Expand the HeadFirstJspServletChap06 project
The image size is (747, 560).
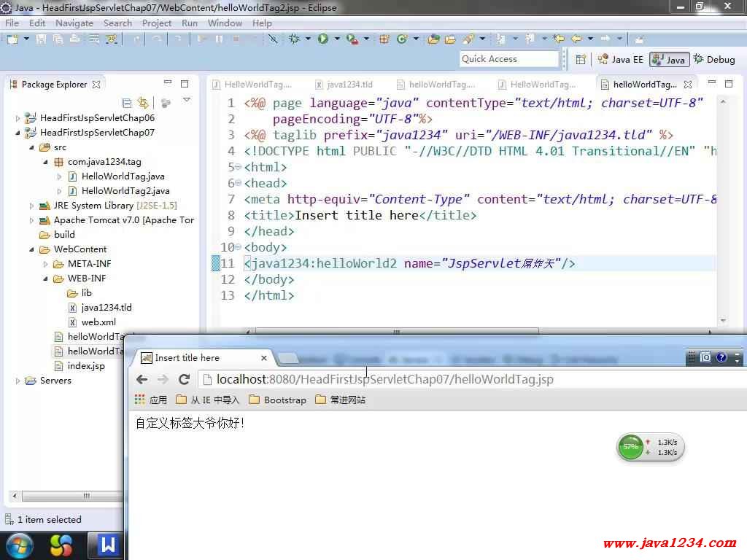[18, 118]
